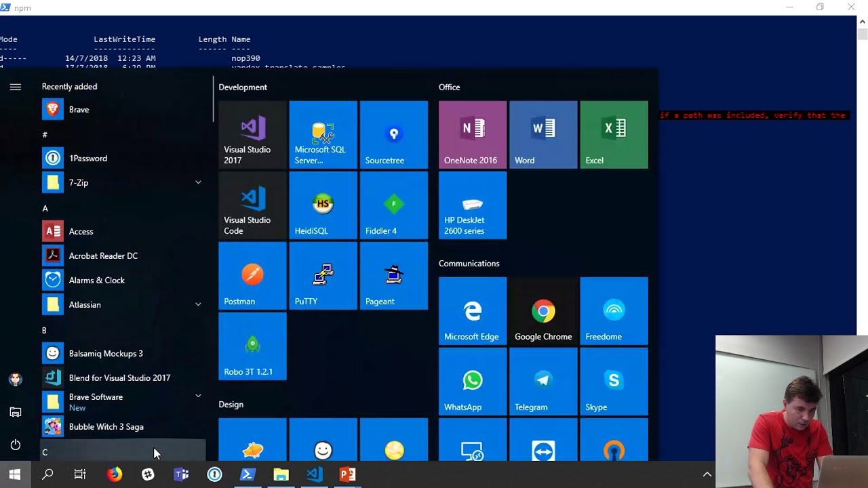
Task: Expand the 7-Zip folder
Action: tap(198, 182)
